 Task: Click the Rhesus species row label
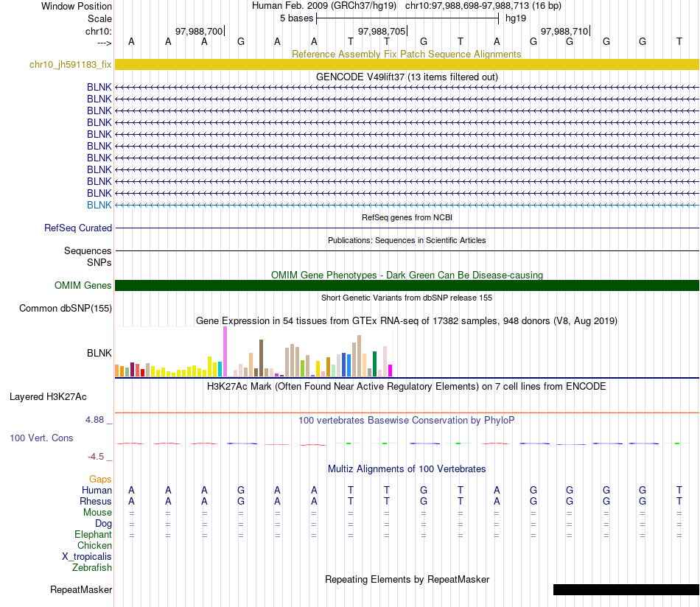pos(96,501)
